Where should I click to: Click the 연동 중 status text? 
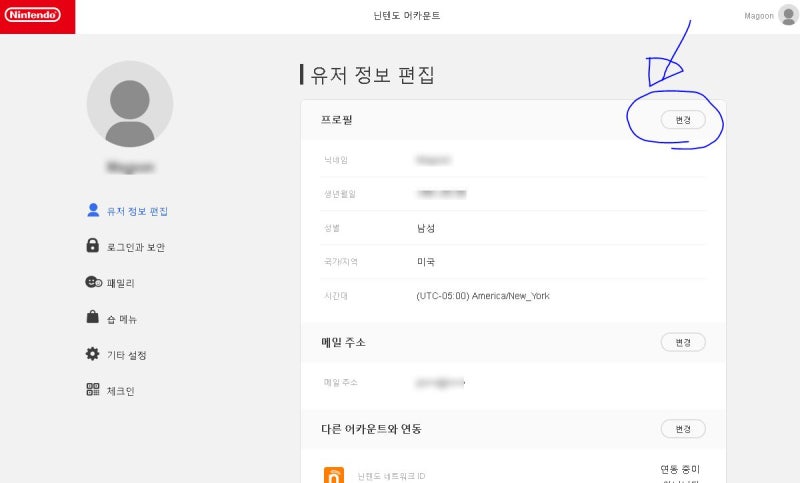point(680,469)
